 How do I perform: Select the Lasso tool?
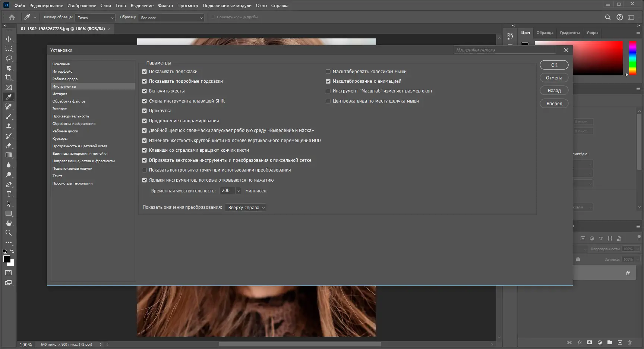pos(8,58)
